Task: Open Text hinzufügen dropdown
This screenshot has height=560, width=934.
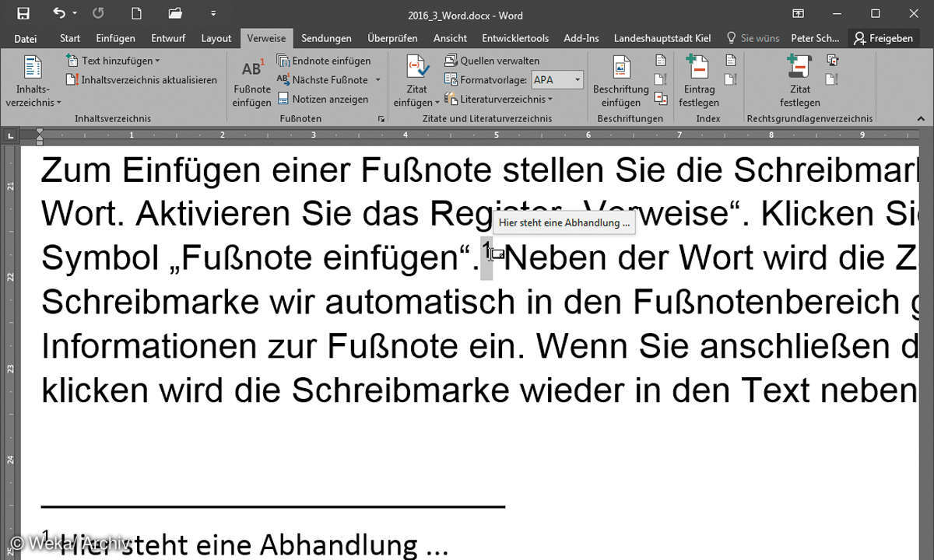Action: (113, 61)
